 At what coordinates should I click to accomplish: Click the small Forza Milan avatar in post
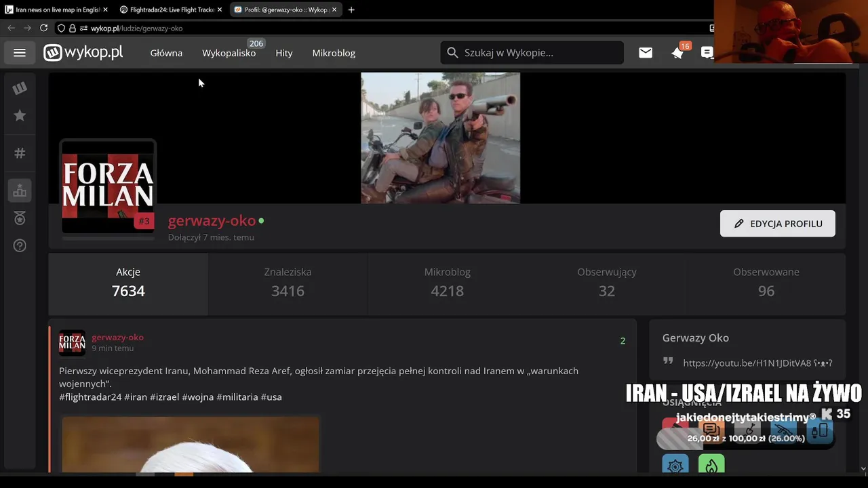[72, 343]
